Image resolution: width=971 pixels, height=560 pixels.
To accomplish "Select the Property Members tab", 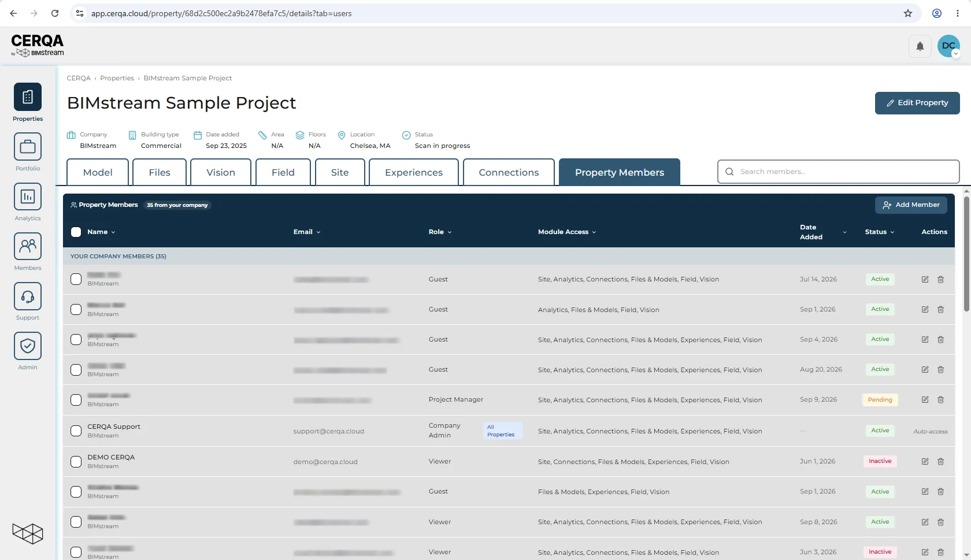I will (620, 172).
